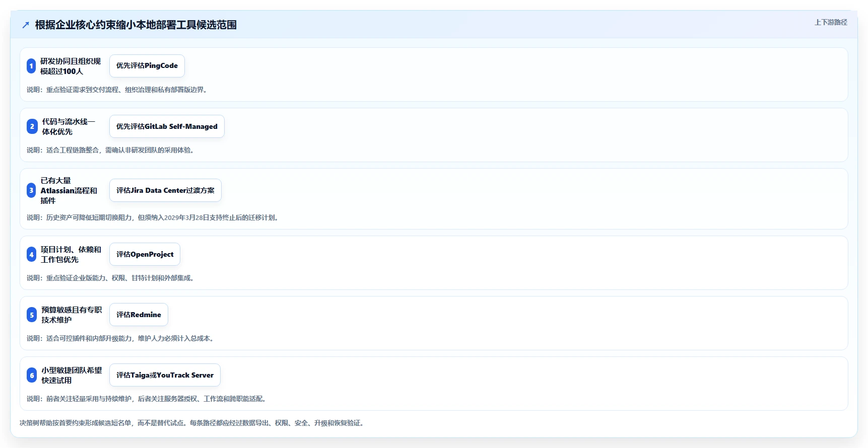
Task: Click step number 3 badge
Action: (x=31, y=190)
